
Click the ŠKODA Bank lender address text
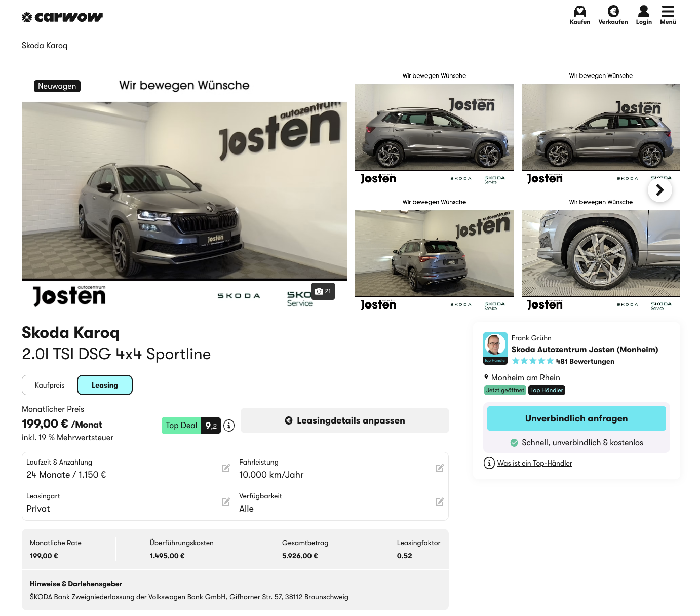point(189,597)
